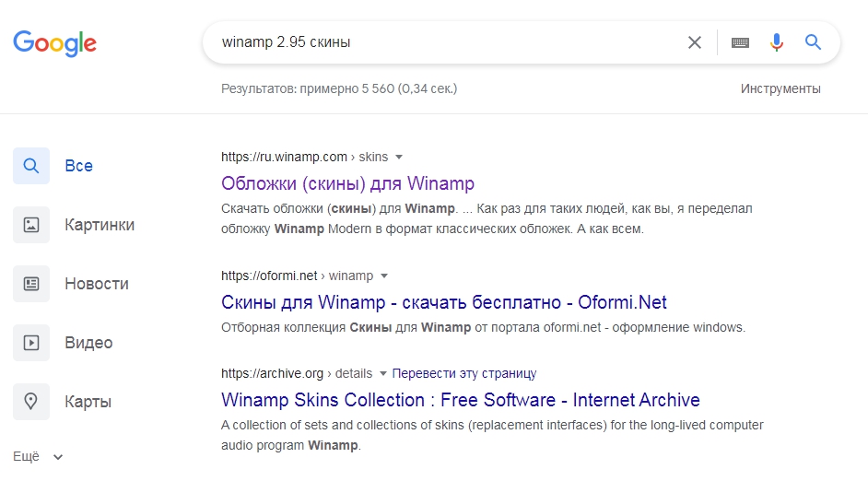
Task: Switch to Новости results
Action: [x=97, y=284]
